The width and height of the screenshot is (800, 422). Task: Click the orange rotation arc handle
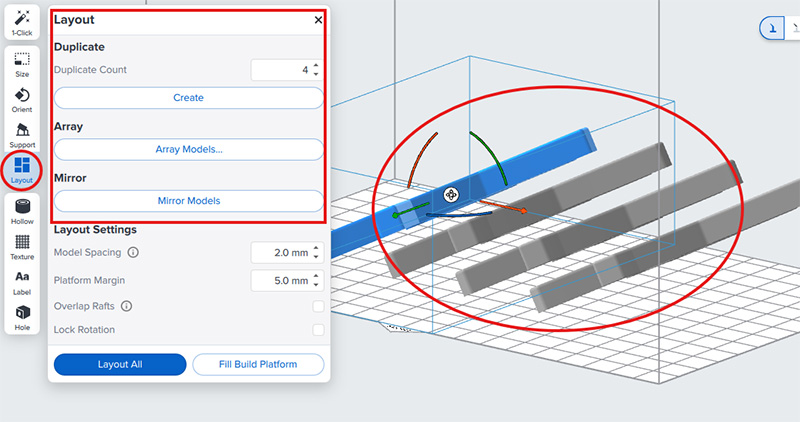pos(421,160)
